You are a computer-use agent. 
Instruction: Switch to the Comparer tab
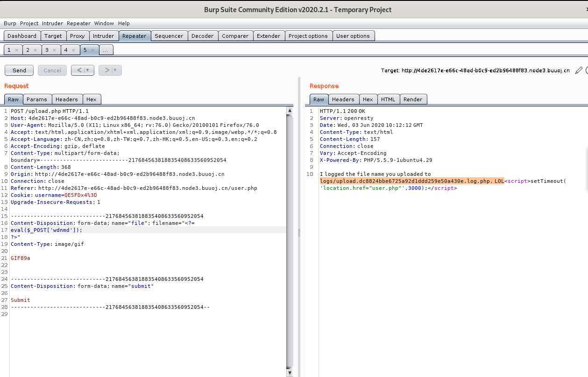click(235, 36)
